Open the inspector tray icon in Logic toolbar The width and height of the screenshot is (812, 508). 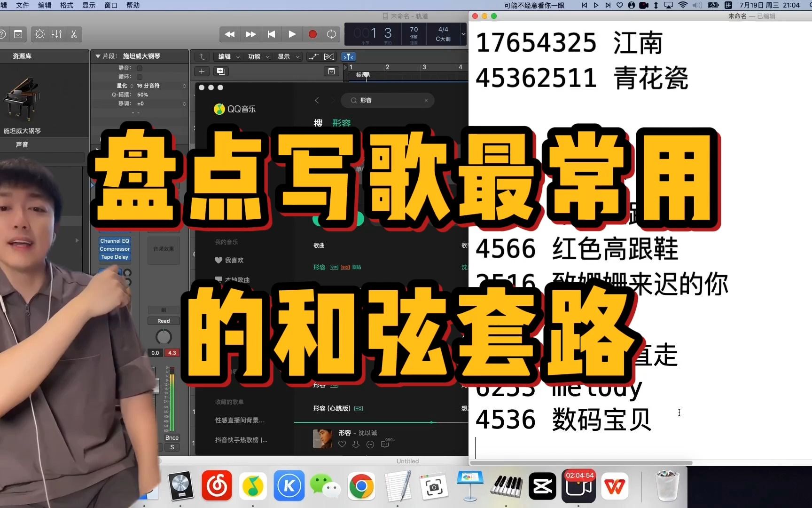[18, 34]
